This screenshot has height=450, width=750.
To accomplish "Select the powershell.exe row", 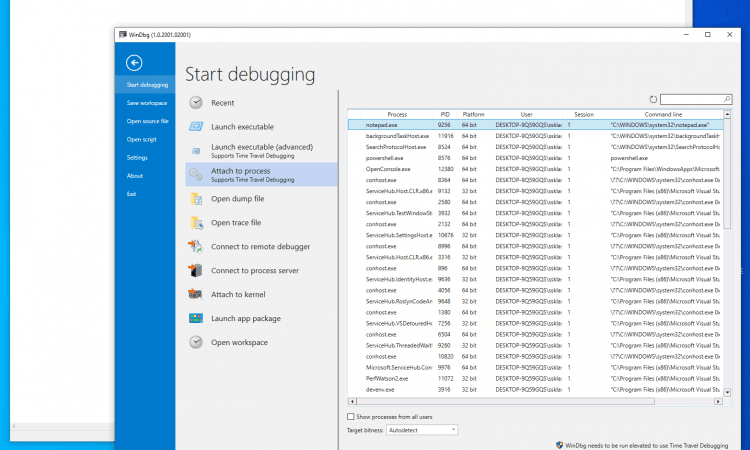I will [535, 158].
